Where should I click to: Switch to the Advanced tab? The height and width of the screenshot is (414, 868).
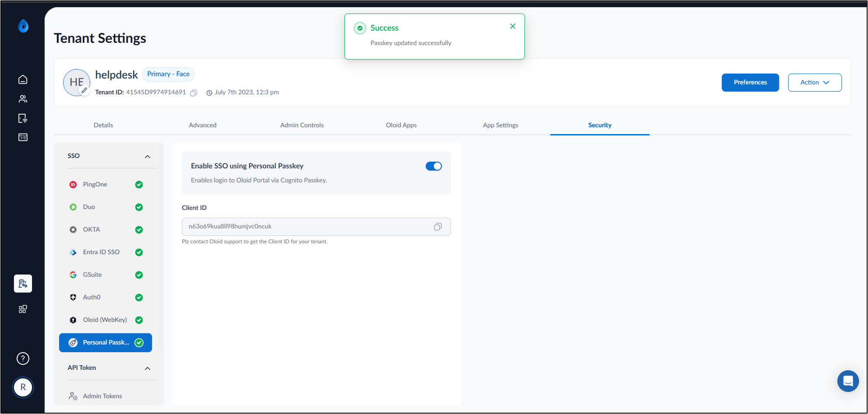click(203, 125)
